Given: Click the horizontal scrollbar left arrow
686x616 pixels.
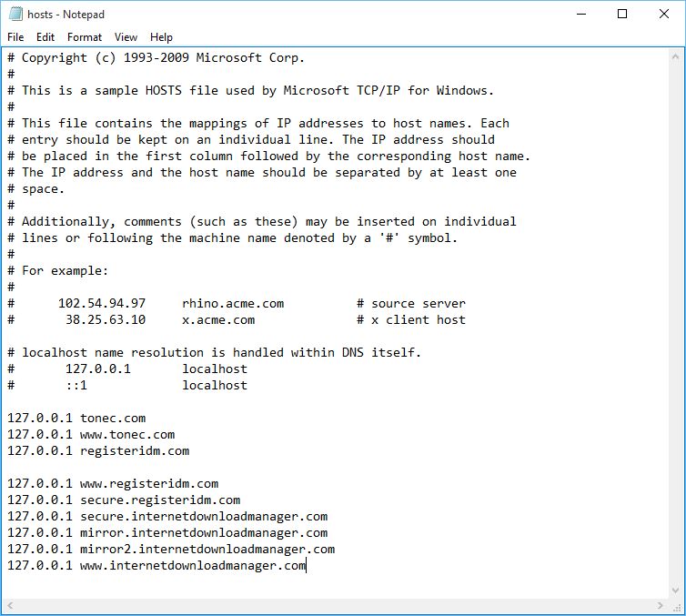Looking at the screenshot, I should pos(11,606).
